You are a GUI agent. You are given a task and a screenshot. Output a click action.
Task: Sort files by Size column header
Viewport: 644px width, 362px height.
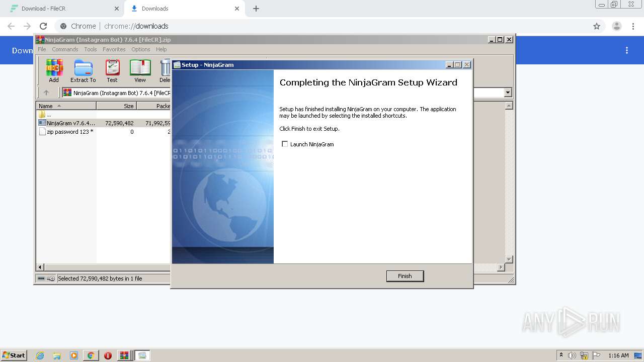[116, 106]
